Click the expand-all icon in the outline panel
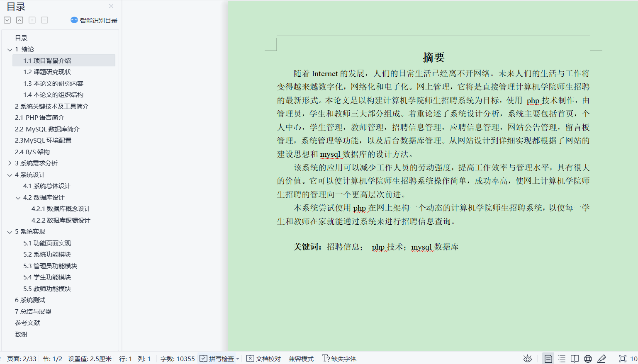This screenshot has width=638, height=364. [x=7, y=20]
